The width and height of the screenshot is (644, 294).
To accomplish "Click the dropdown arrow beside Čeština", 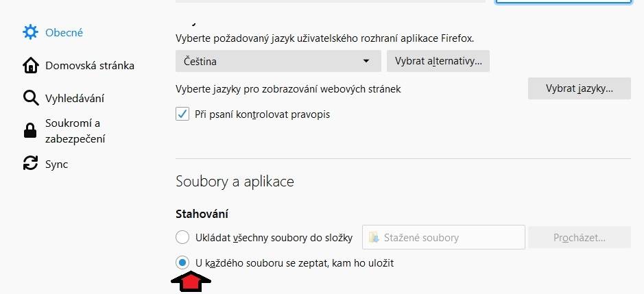I will [x=366, y=61].
